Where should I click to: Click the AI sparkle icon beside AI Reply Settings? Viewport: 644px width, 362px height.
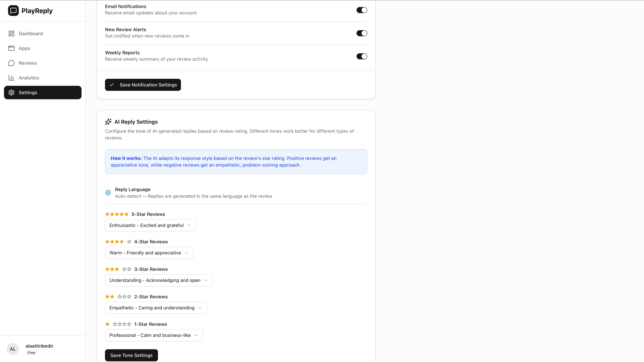tap(108, 122)
